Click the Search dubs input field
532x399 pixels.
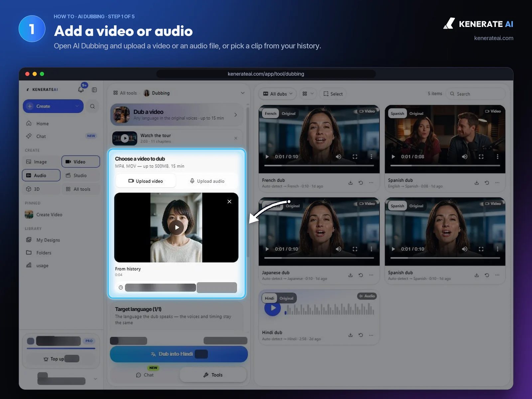[x=476, y=94]
